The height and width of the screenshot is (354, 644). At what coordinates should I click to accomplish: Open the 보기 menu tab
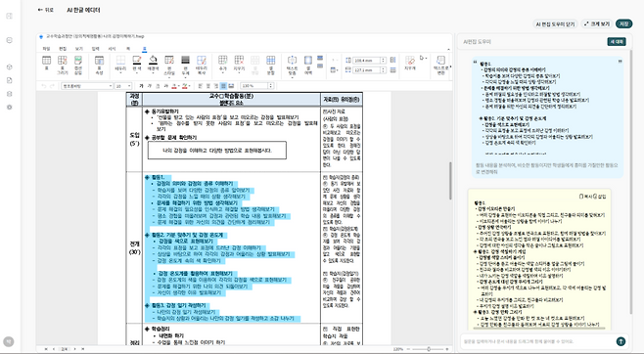point(79,49)
